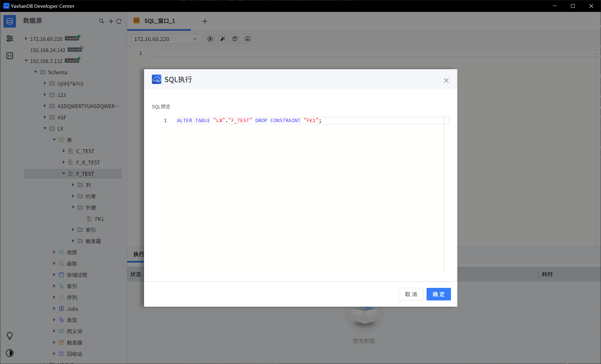Image resolution: width=601 pixels, height=364 pixels.
Task: Click the data source database icon in sidebar
Action: point(10,21)
